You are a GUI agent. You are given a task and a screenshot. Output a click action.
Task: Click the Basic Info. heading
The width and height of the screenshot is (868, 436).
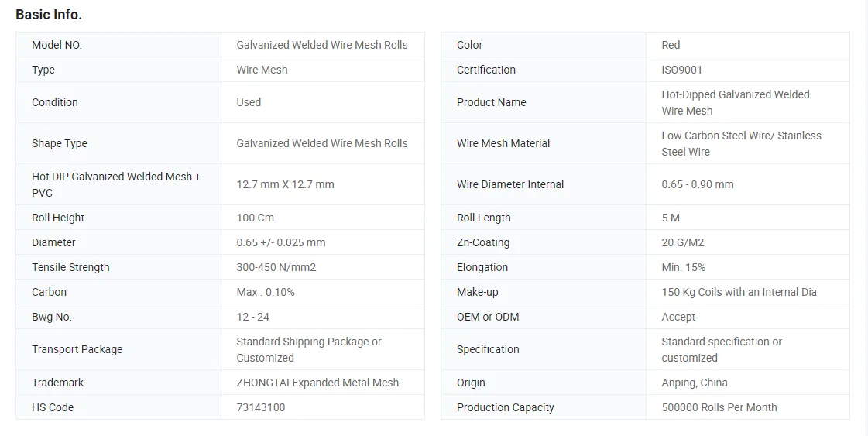pyautogui.click(x=49, y=15)
